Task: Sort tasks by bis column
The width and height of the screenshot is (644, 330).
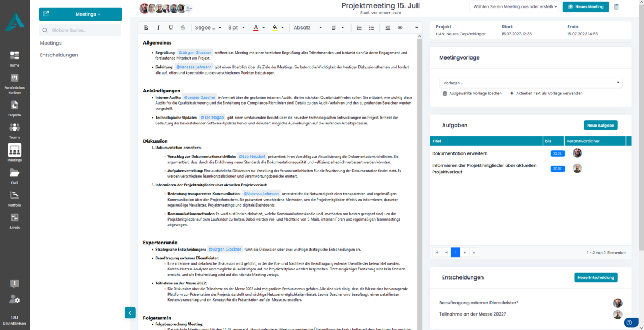Action: pyautogui.click(x=553, y=141)
